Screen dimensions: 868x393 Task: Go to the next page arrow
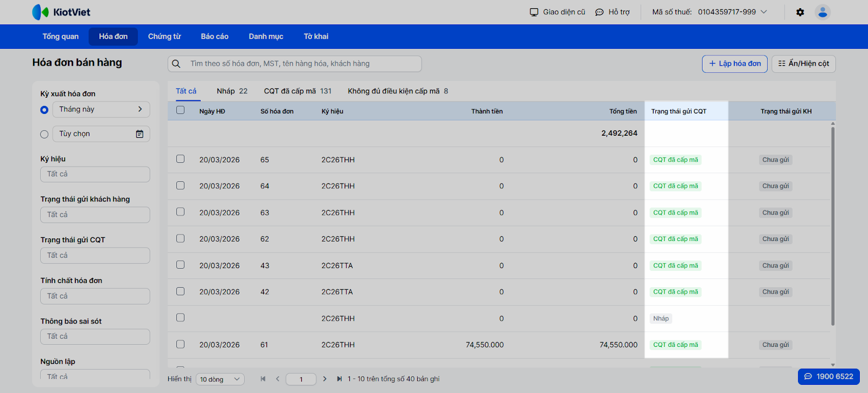pos(324,379)
